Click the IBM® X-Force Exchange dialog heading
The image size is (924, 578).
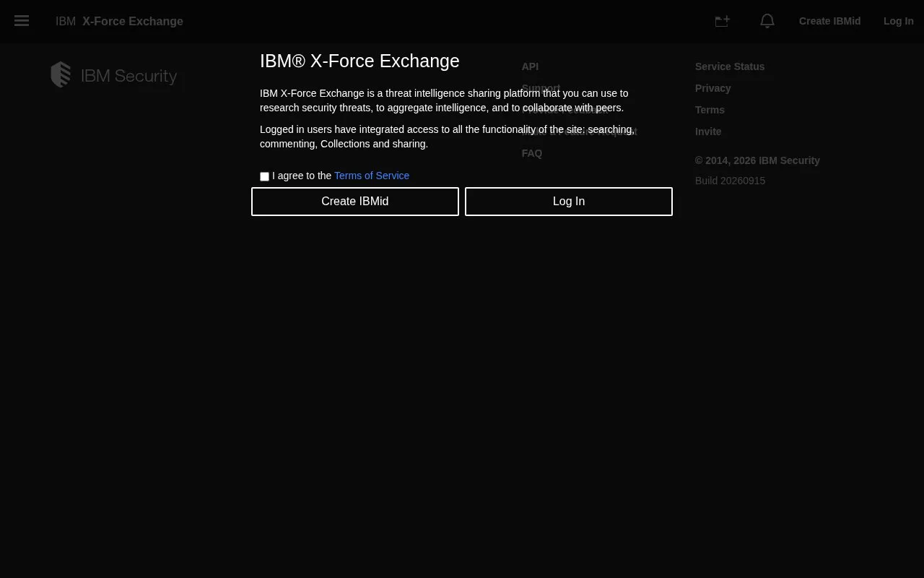pos(359,61)
